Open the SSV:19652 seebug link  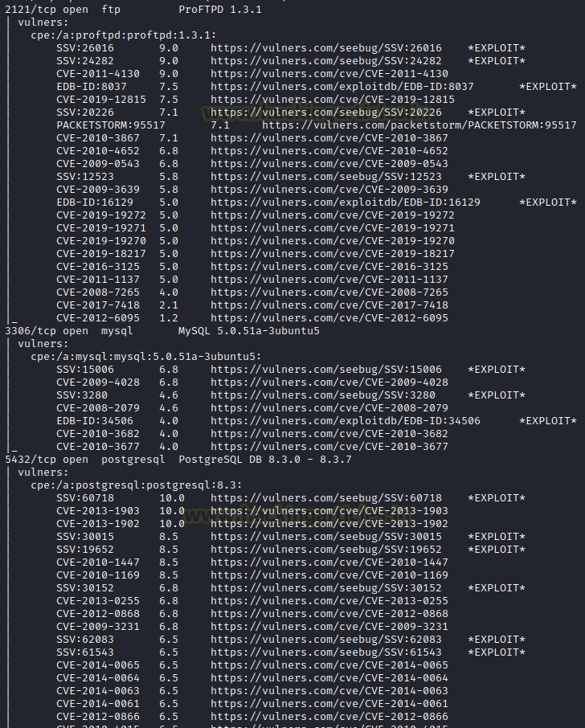[326, 550]
